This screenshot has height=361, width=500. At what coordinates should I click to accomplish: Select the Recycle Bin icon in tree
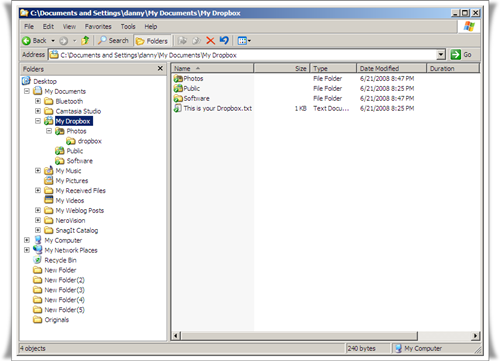[x=38, y=260]
